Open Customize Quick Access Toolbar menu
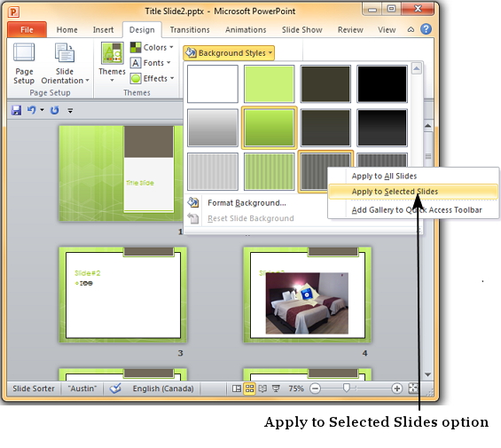 70,111
